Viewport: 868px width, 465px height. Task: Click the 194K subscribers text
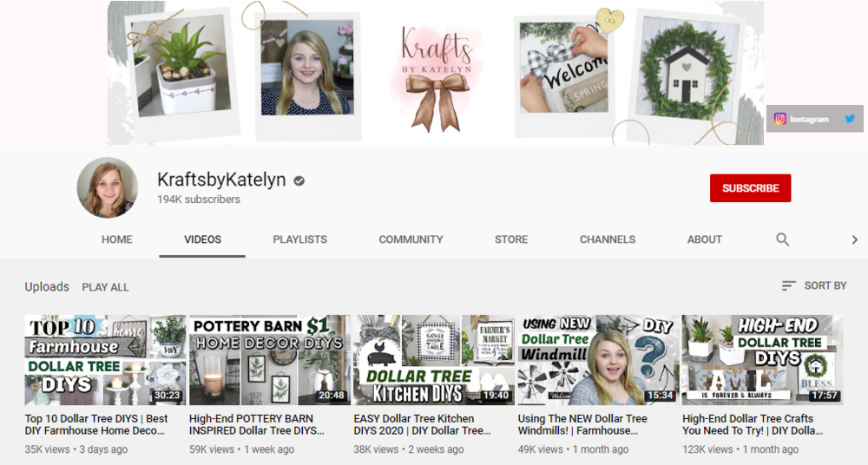199,200
